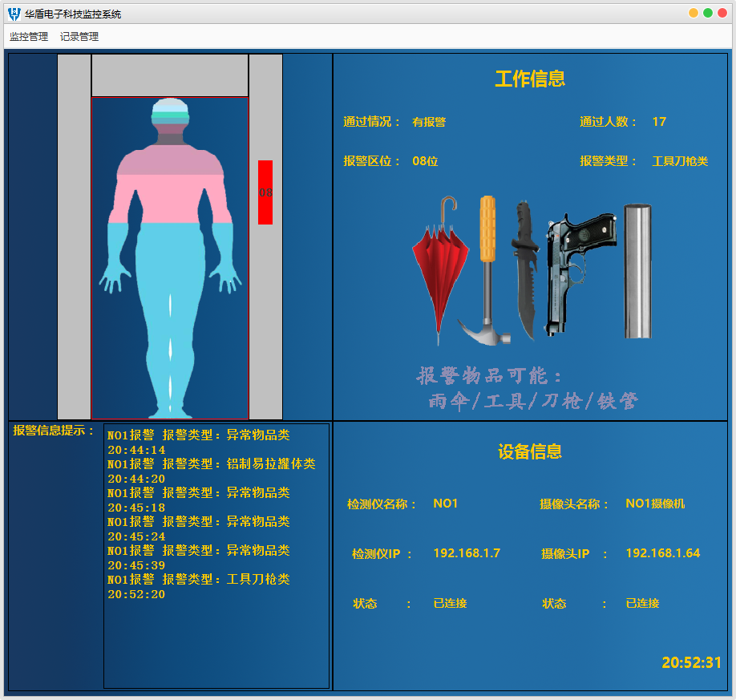Click the NO1摄像机 camera name

[x=655, y=504]
